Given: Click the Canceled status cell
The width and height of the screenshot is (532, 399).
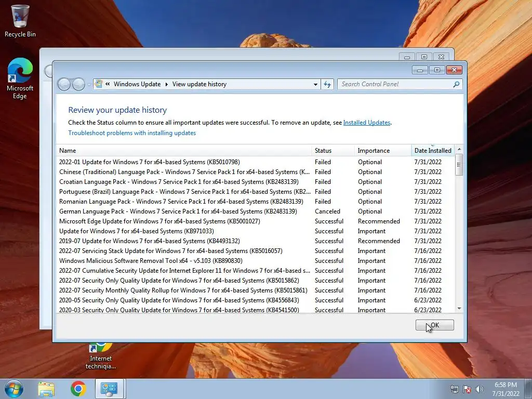Looking at the screenshot, I should [x=327, y=211].
